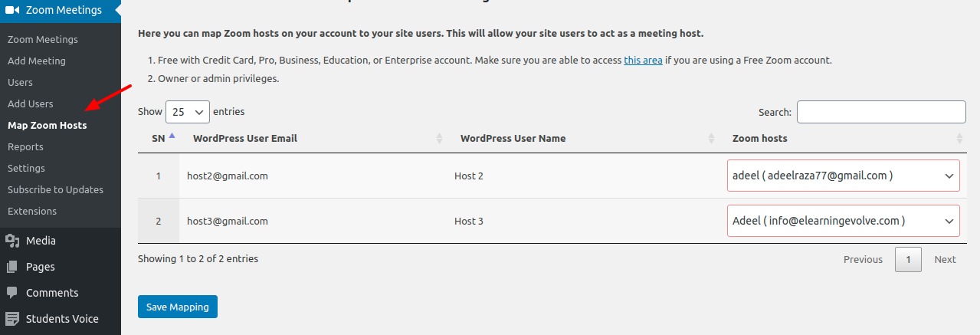This screenshot has width=980, height=335.
Task: Open Subscribe to Updates submenu item
Action: (55, 189)
